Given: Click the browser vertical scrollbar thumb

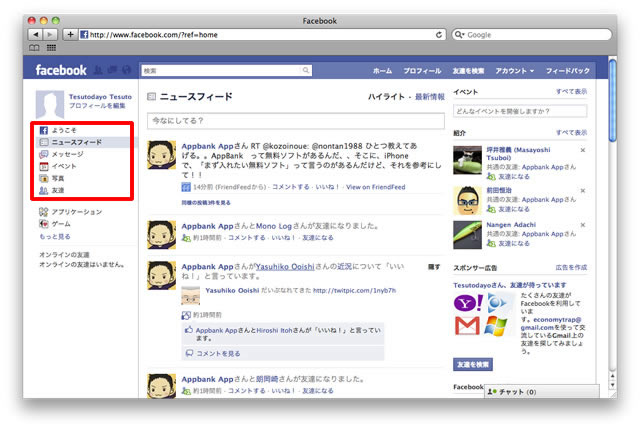Looking at the screenshot, I should pyautogui.click(x=612, y=100).
